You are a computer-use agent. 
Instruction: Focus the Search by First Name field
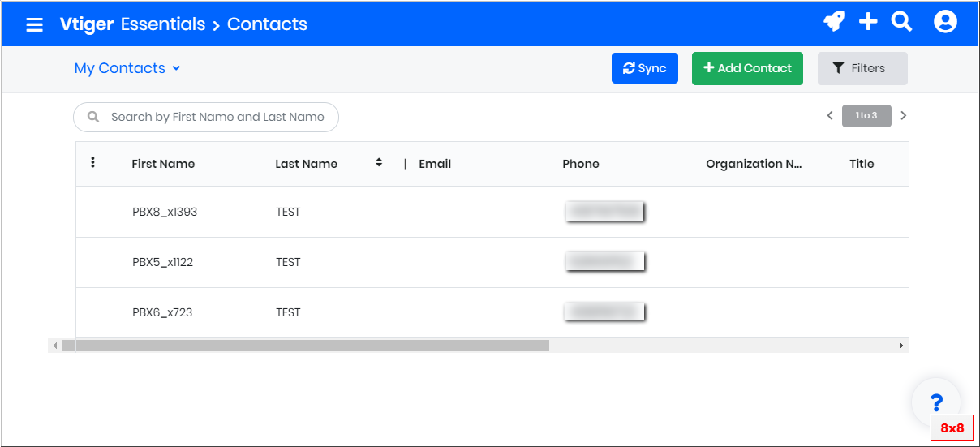coord(206,117)
